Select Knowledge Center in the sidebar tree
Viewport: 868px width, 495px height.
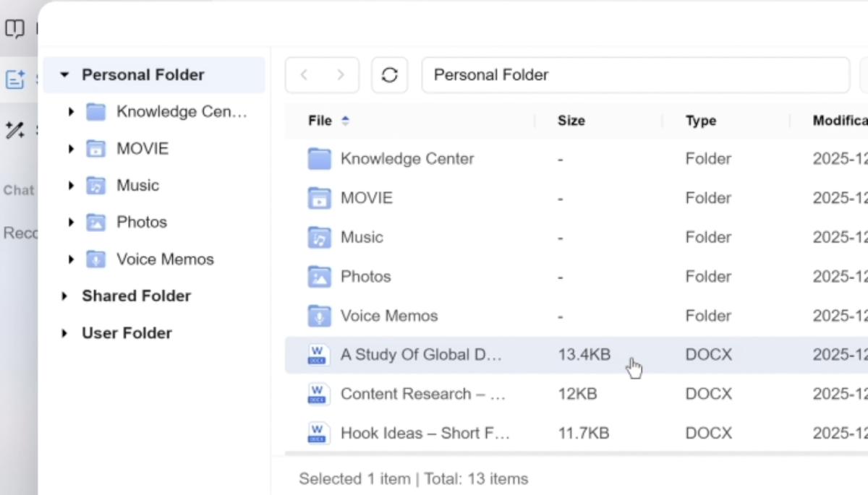pos(182,111)
